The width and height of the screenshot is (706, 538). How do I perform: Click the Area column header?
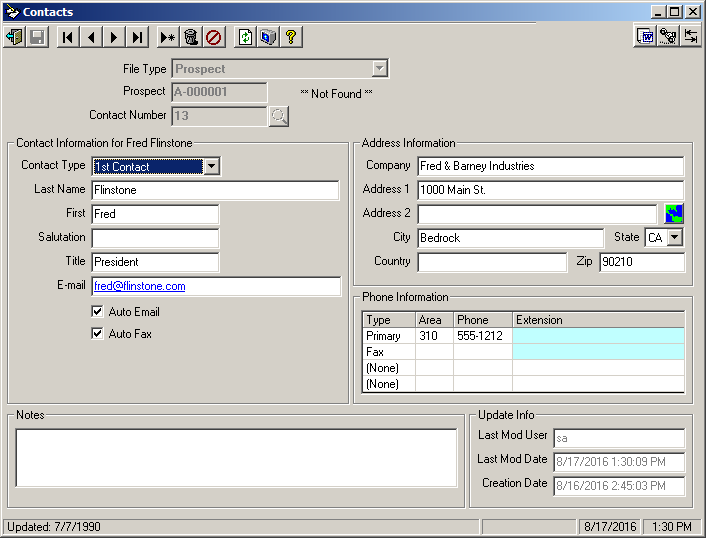(434, 320)
